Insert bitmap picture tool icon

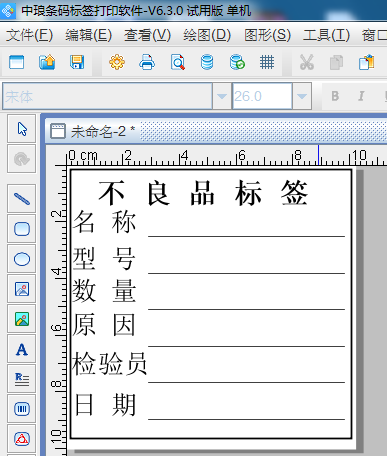click(22, 319)
